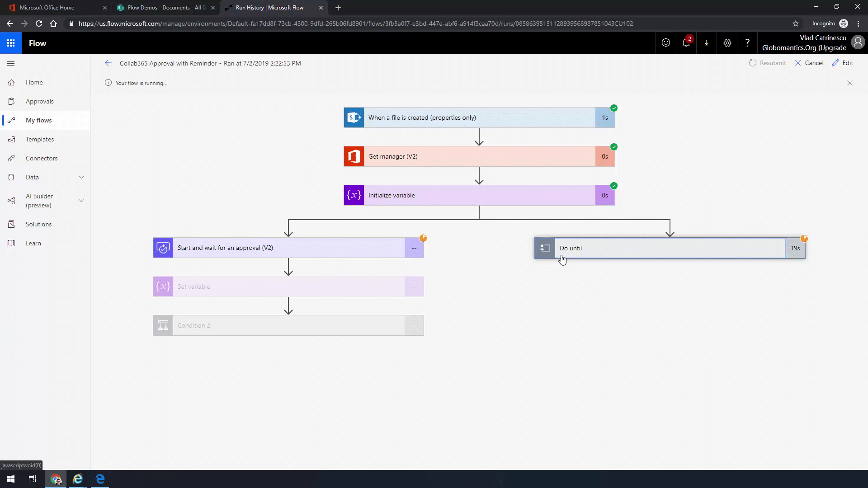
Task: Click the Approvals sidebar icon
Action: (11, 101)
